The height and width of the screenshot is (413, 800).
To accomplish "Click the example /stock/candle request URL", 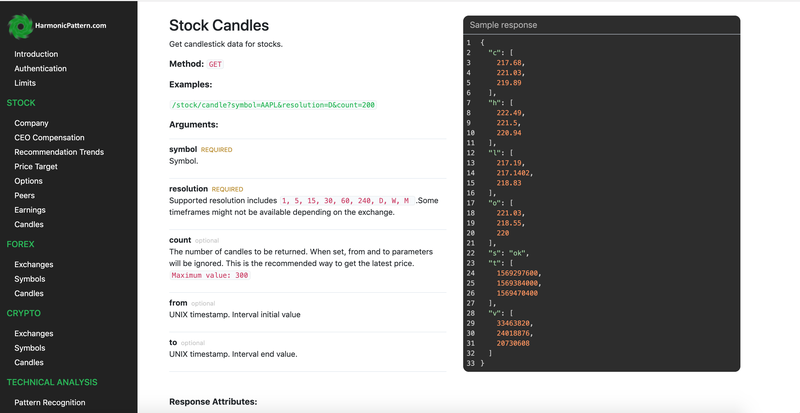I will coord(273,105).
